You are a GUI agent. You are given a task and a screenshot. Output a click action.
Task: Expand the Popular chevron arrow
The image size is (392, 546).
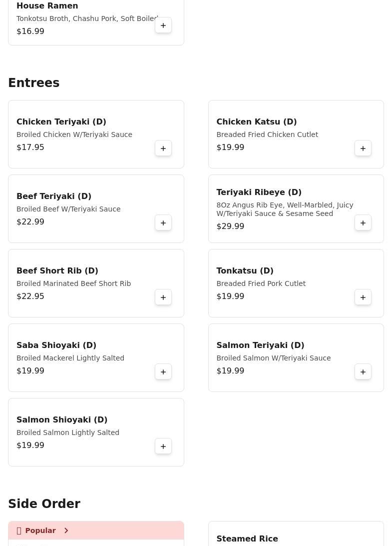pos(66,530)
